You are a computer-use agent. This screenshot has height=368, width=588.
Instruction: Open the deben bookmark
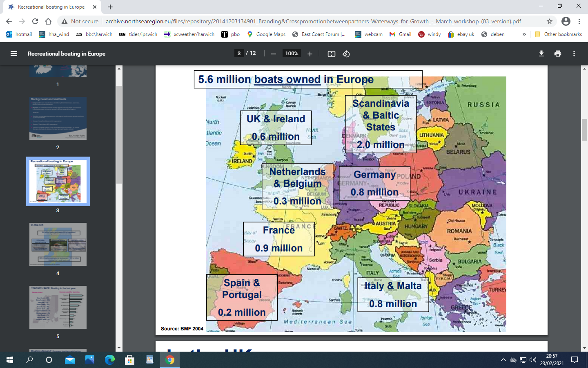pyautogui.click(x=493, y=34)
